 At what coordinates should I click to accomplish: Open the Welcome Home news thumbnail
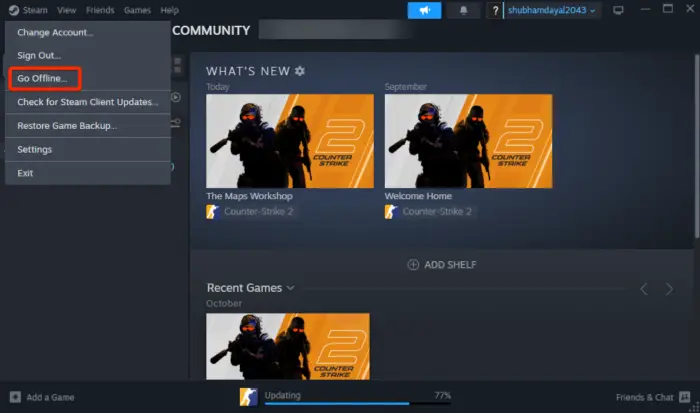pyautogui.click(x=468, y=141)
